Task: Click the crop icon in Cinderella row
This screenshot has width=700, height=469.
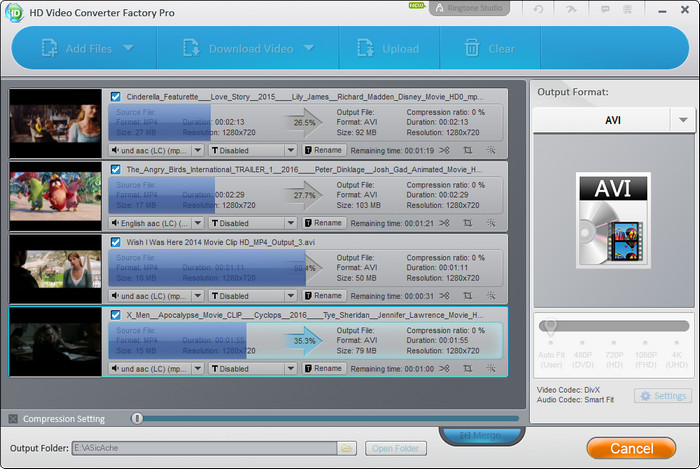Action: click(x=467, y=150)
